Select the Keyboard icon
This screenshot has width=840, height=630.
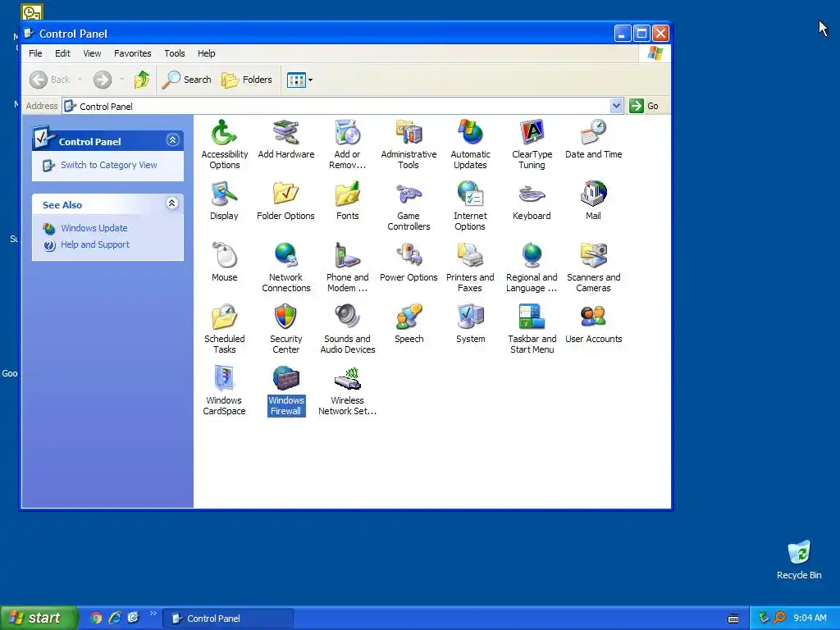point(532,194)
